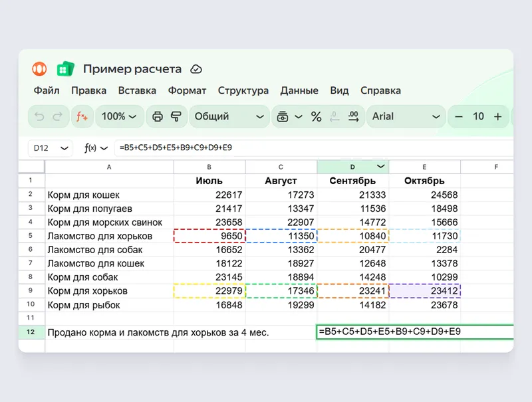This screenshot has width=532, height=402.
Task: Expand the currency format dropdown arrow
Action: (x=298, y=117)
